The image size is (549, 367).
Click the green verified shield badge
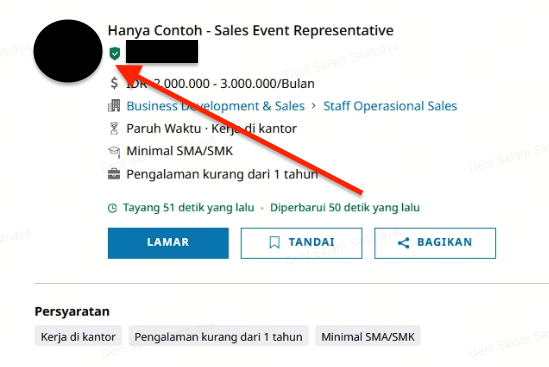coord(114,54)
